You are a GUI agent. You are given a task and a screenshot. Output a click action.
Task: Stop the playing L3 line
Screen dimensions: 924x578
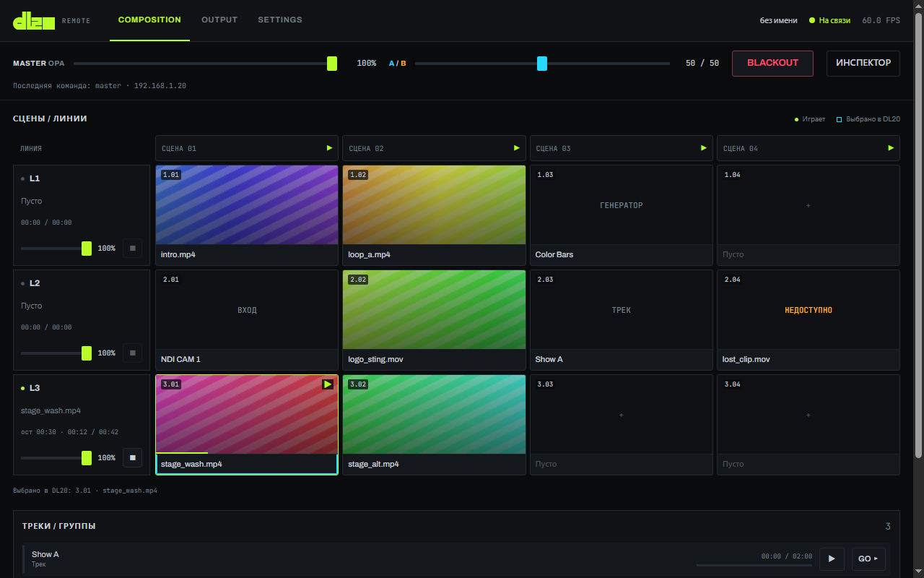click(x=132, y=458)
